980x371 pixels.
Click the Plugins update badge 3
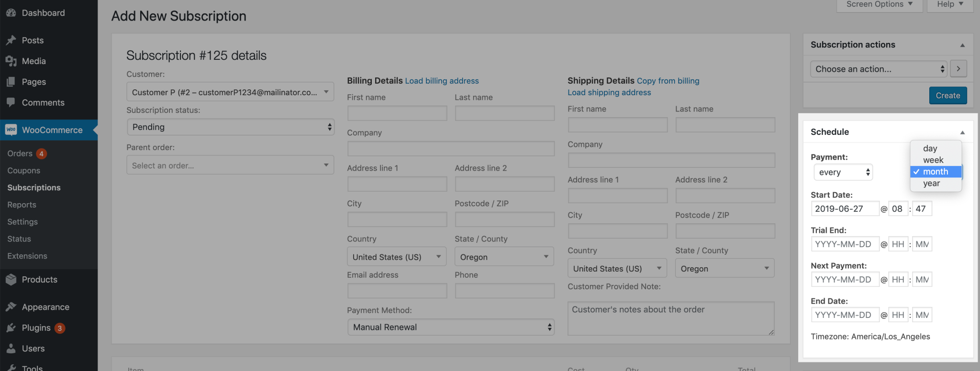tap(60, 328)
